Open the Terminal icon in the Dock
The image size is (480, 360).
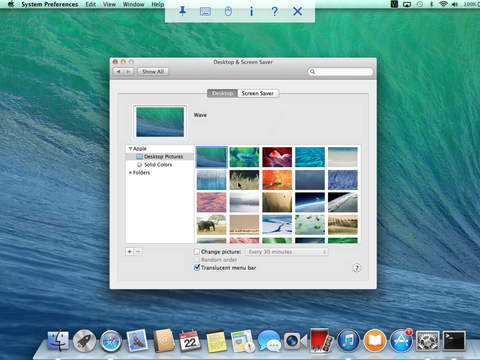pyautogui.click(x=454, y=341)
